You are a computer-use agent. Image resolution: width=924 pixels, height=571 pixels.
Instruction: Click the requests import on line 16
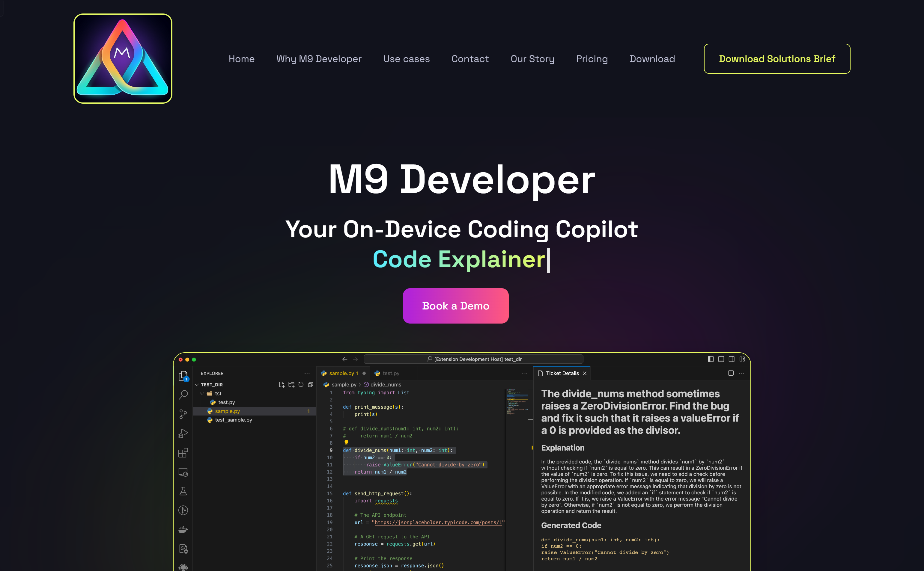point(386,501)
